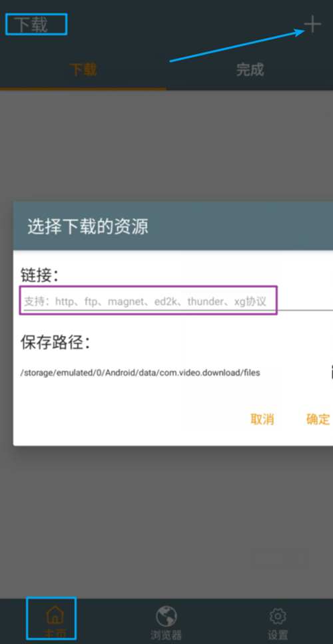
Task: Tap the plus icon to add download
Action: 312,24
